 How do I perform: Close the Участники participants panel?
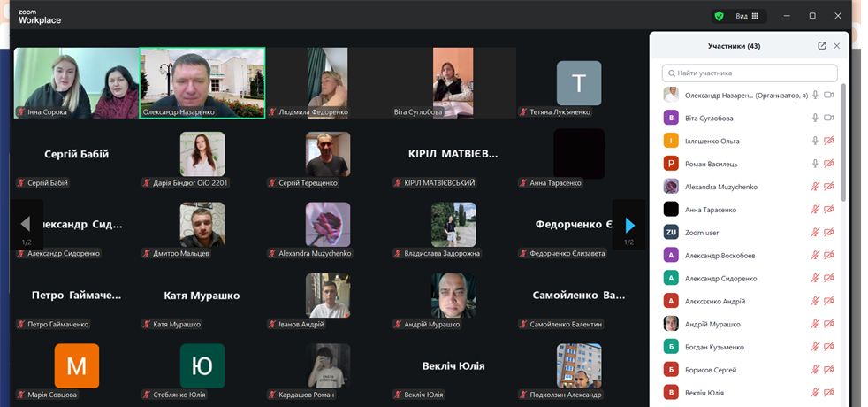pyautogui.click(x=837, y=46)
